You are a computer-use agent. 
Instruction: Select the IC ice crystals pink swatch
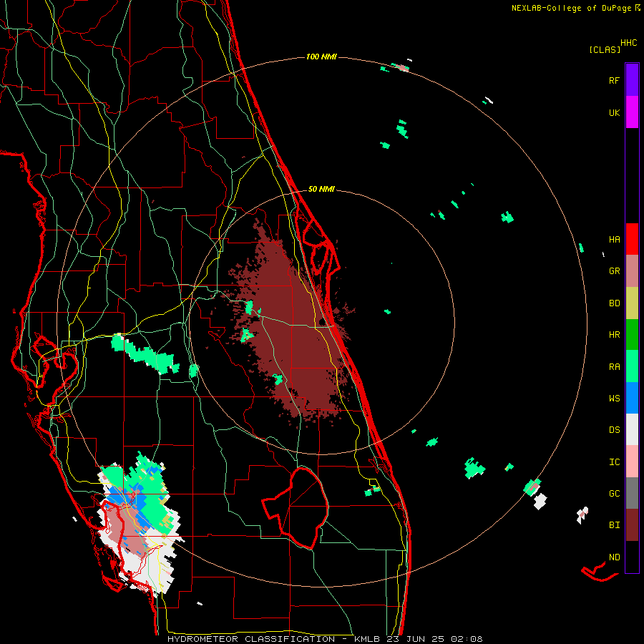(x=632, y=462)
